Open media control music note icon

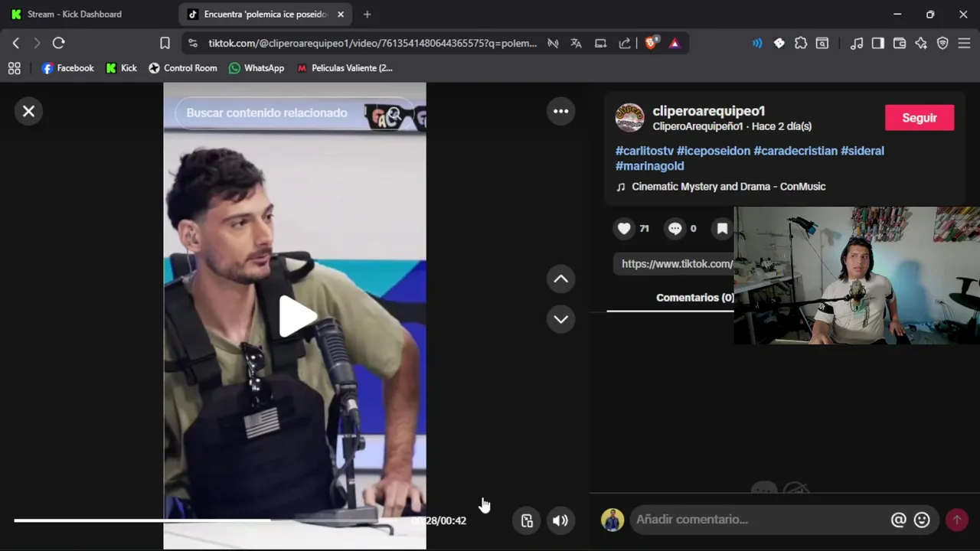(857, 44)
